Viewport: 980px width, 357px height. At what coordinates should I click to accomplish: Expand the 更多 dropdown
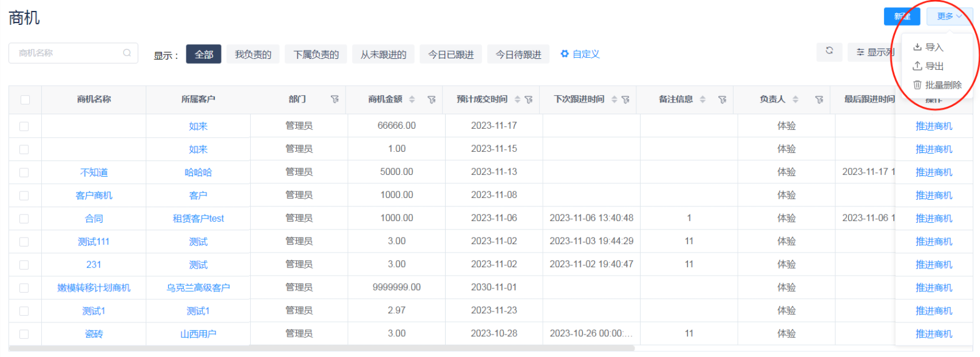pos(949,16)
